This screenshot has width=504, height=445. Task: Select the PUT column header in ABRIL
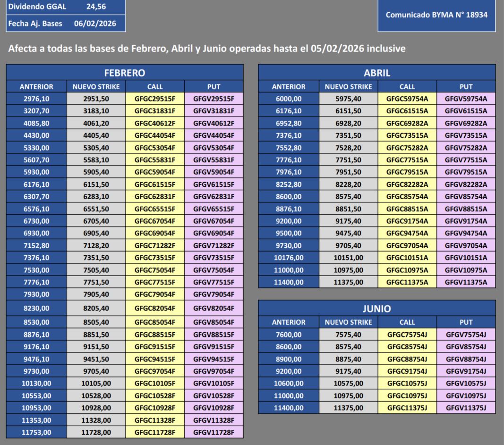pyautogui.click(x=466, y=86)
